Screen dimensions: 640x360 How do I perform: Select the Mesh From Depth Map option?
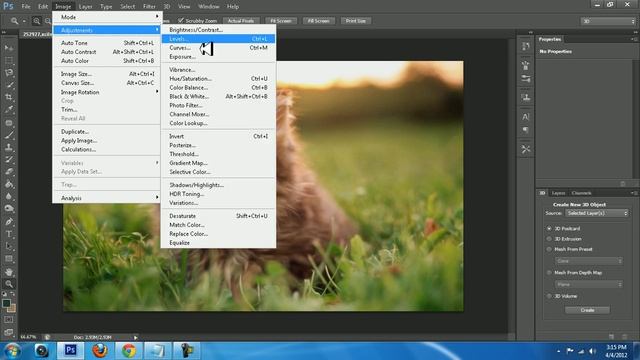(549, 273)
